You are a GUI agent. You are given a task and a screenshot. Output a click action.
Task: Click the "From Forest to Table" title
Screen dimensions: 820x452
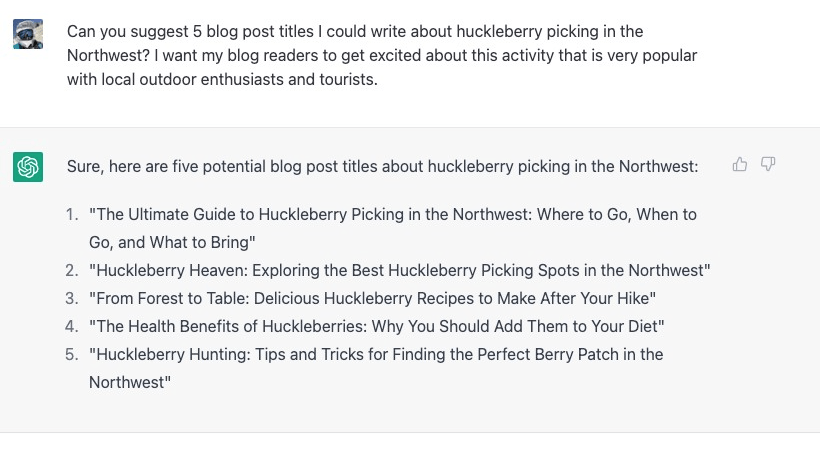pyautogui.click(x=372, y=298)
